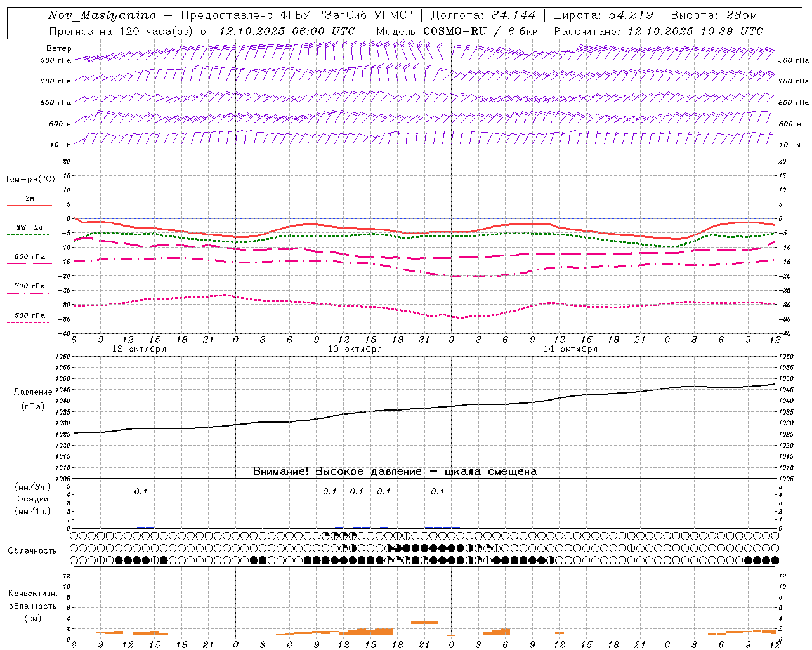Select the (гПа) unit under Давление
This screenshot has height=650, width=812.
click(x=33, y=406)
